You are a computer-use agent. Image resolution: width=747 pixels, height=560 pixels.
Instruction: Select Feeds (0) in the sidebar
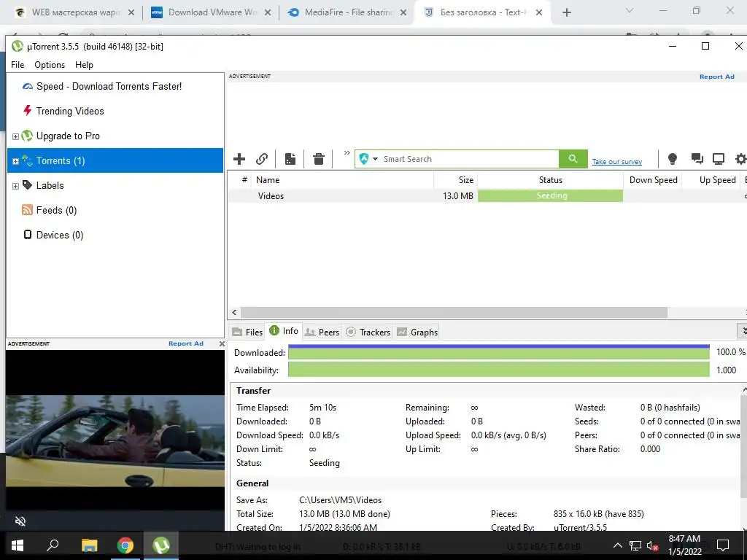click(x=56, y=210)
